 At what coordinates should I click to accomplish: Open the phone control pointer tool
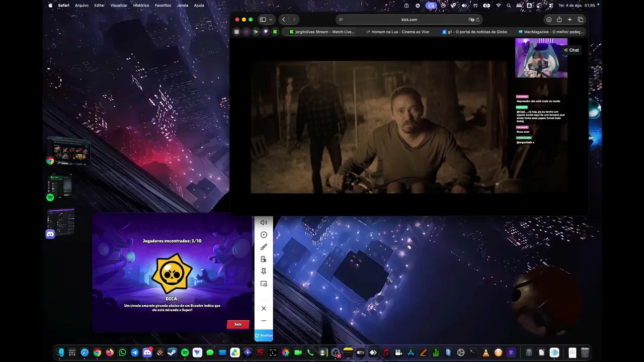point(264,259)
